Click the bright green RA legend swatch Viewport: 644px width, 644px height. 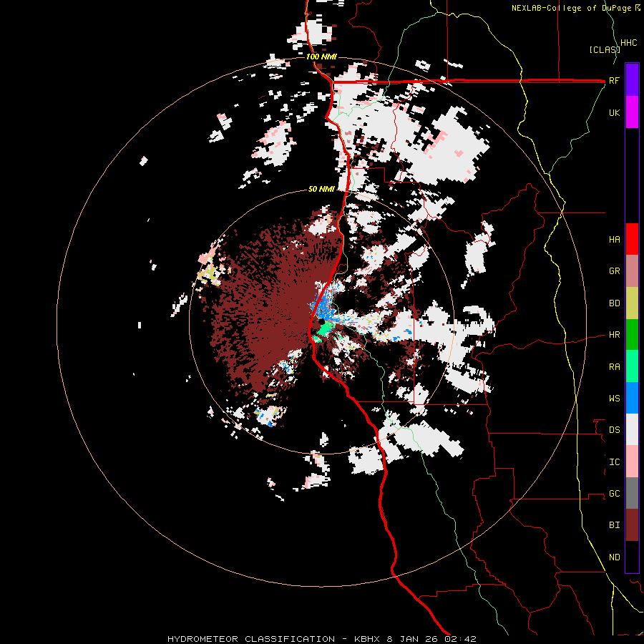(x=632, y=366)
